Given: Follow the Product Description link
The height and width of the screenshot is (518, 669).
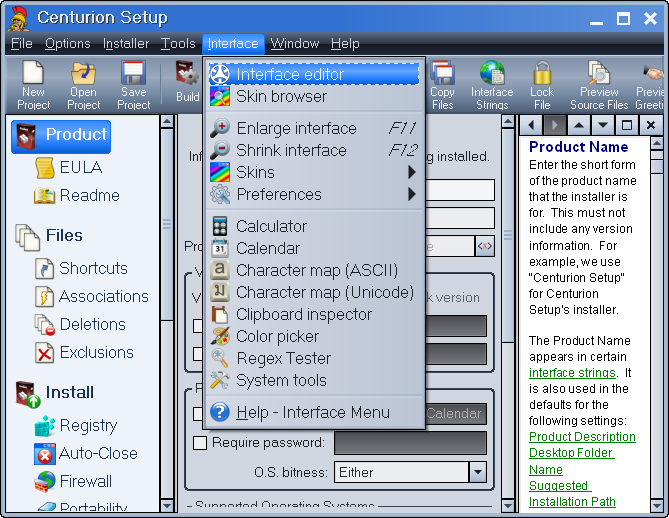Looking at the screenshot, I should click(x=582, y=437).
